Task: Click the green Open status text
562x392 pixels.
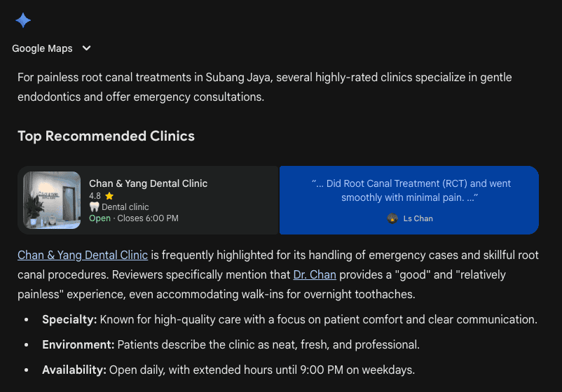Action: click(x=100, y=218)
